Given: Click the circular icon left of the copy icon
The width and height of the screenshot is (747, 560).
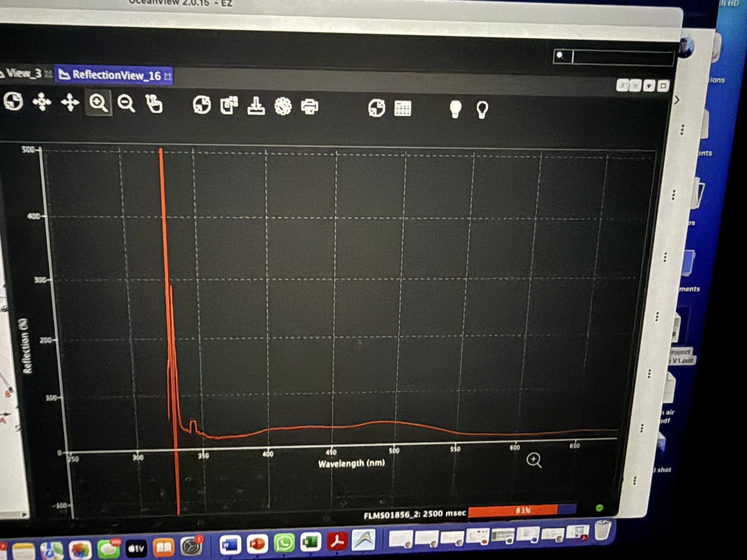Looking at the screenshot, I should pyautogui.click(x=202, y=105).
